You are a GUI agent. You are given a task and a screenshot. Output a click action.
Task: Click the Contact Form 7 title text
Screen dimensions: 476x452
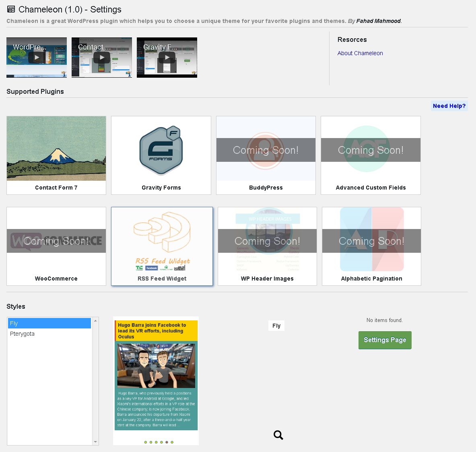coord(56,188)
